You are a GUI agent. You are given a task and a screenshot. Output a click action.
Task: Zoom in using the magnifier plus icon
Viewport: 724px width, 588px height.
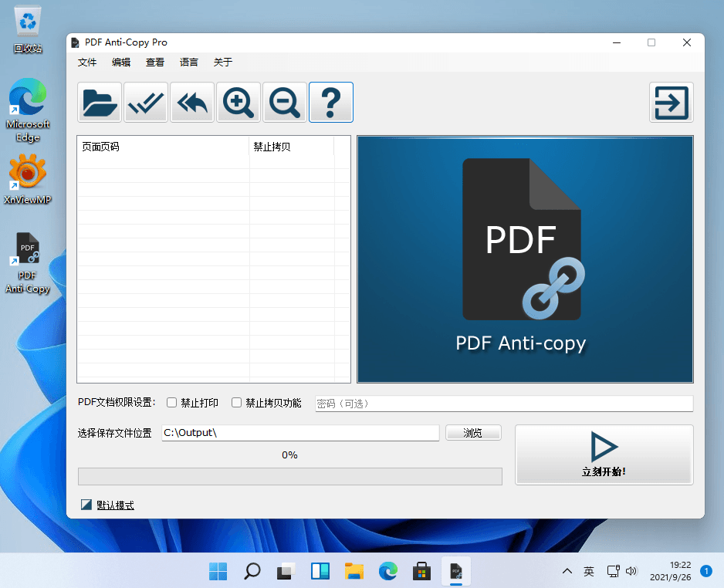[x=239, y=102]
